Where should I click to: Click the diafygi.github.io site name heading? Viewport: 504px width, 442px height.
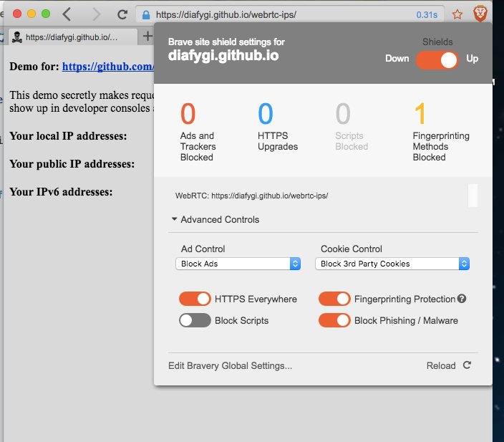coord(223,56)
